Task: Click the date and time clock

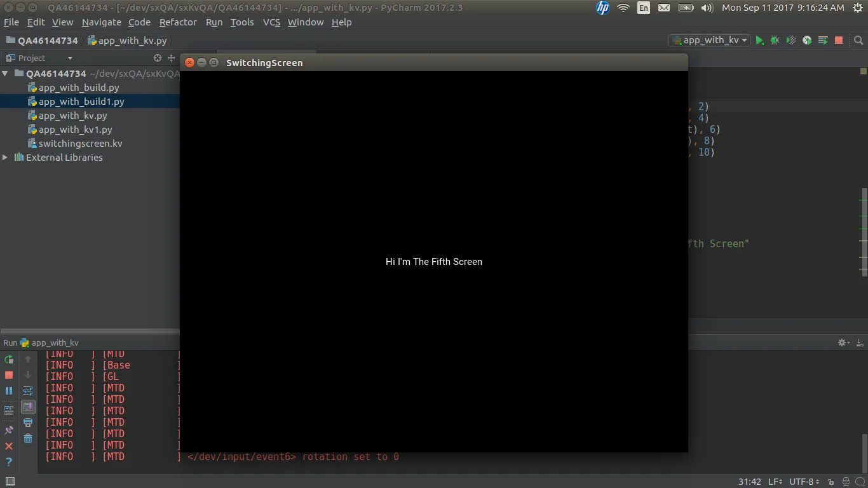Action: point(783,8)
